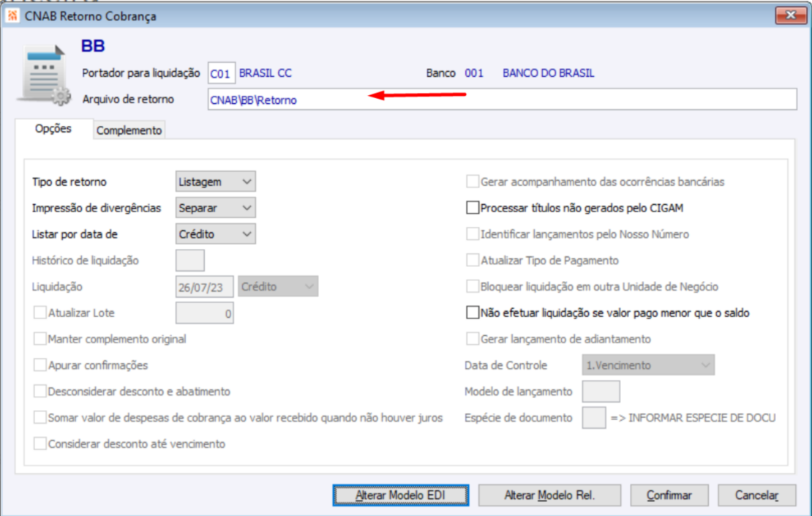Click Portador para liquidação C01 field
This screenshot has height=516, width=812.
tap(222, 74)
